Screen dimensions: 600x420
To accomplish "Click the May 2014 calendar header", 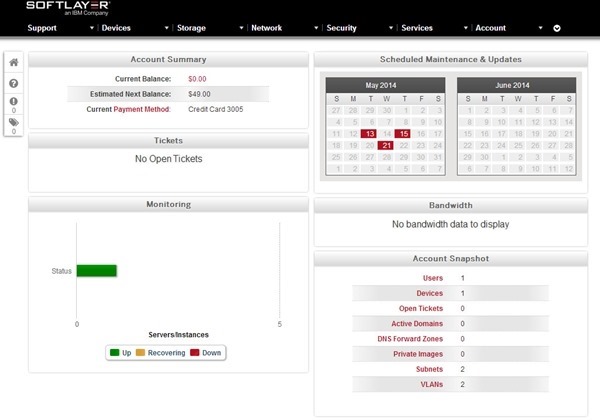I will coord(385,85).
